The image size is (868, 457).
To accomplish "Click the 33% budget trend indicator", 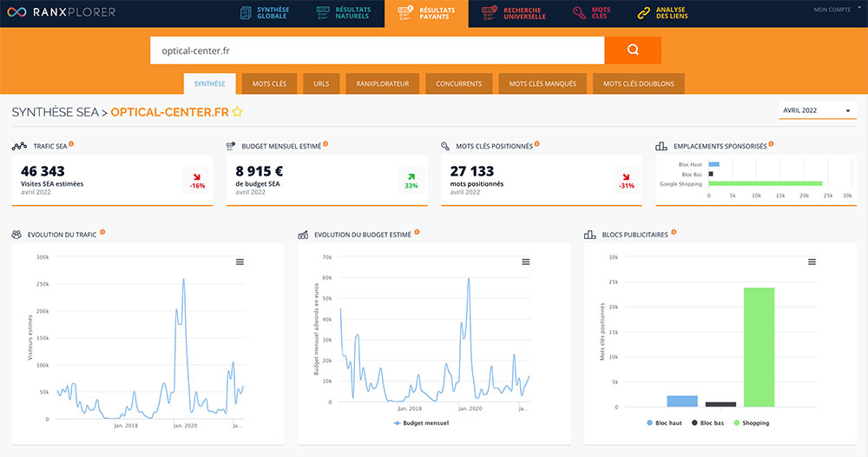I will 411,181.
